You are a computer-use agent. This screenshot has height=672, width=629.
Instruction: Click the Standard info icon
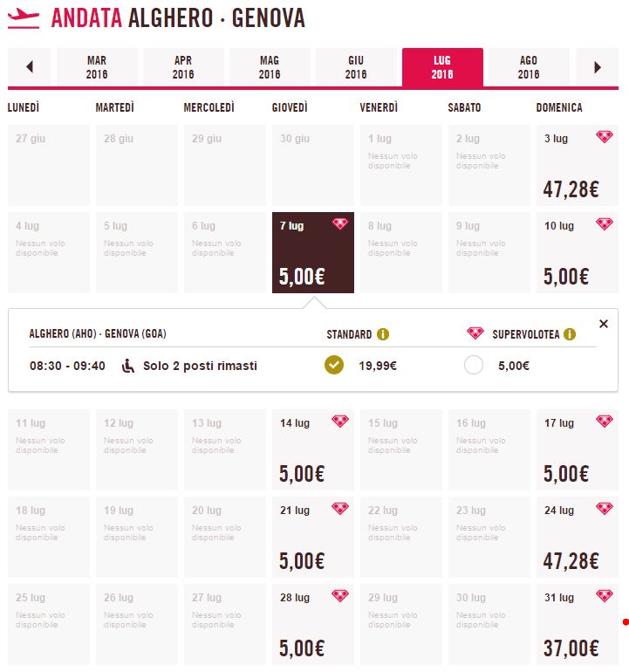pyautogui.click(x=383, y=334)
